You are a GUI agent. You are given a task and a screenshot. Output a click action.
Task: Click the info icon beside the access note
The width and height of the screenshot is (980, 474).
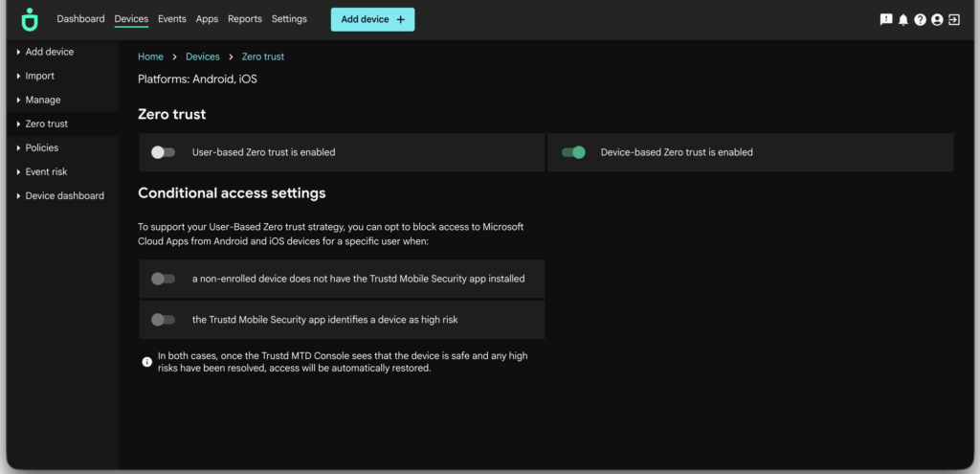pos(147,362)
